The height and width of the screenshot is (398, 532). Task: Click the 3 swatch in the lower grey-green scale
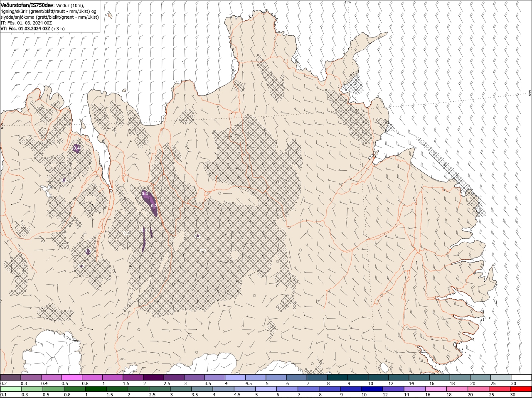click(x=181, y=389)
